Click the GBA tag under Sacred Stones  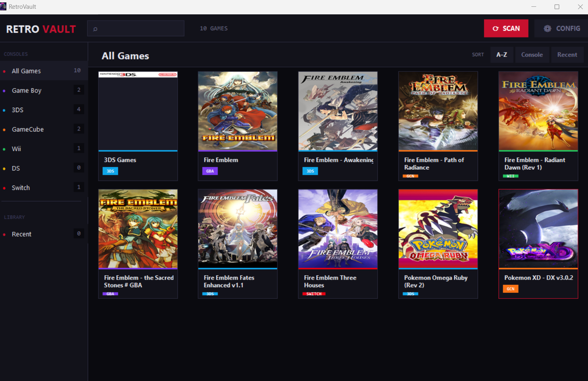pos(110,294)
